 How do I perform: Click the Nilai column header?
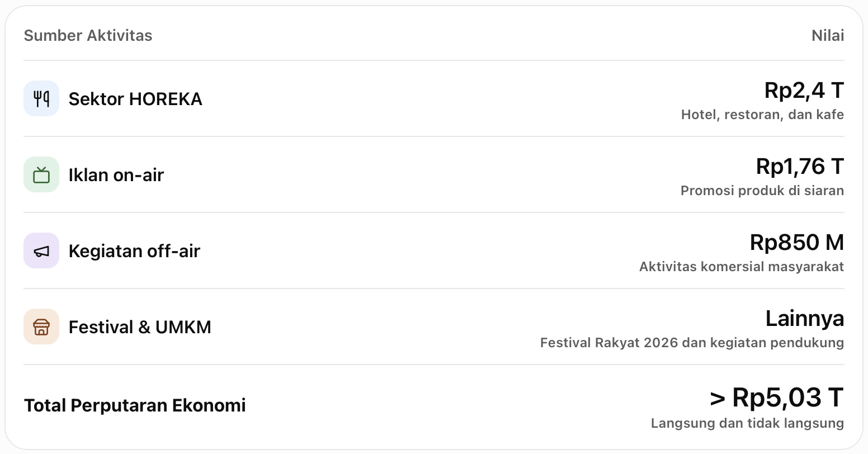(828, 35)
